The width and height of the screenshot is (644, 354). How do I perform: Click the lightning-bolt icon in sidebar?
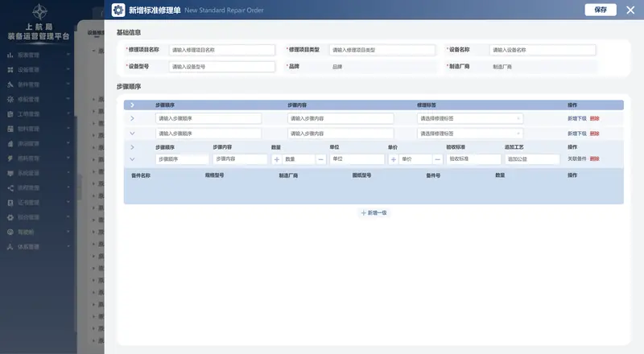[x=10, y=158]
